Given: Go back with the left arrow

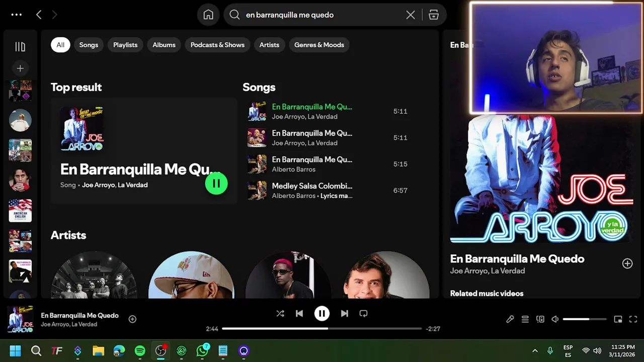Looking at the screenshot, I should click(39, 15).
